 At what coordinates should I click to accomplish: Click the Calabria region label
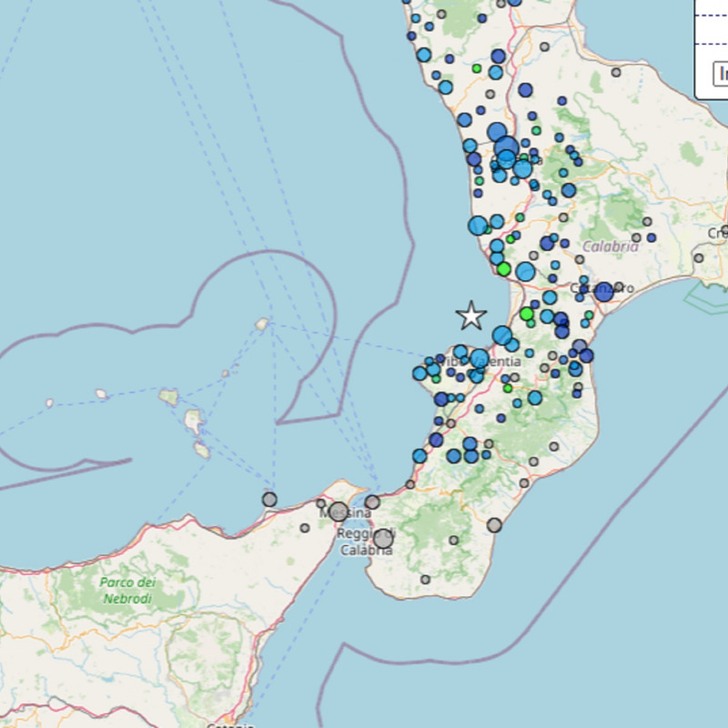pos(608,244)
